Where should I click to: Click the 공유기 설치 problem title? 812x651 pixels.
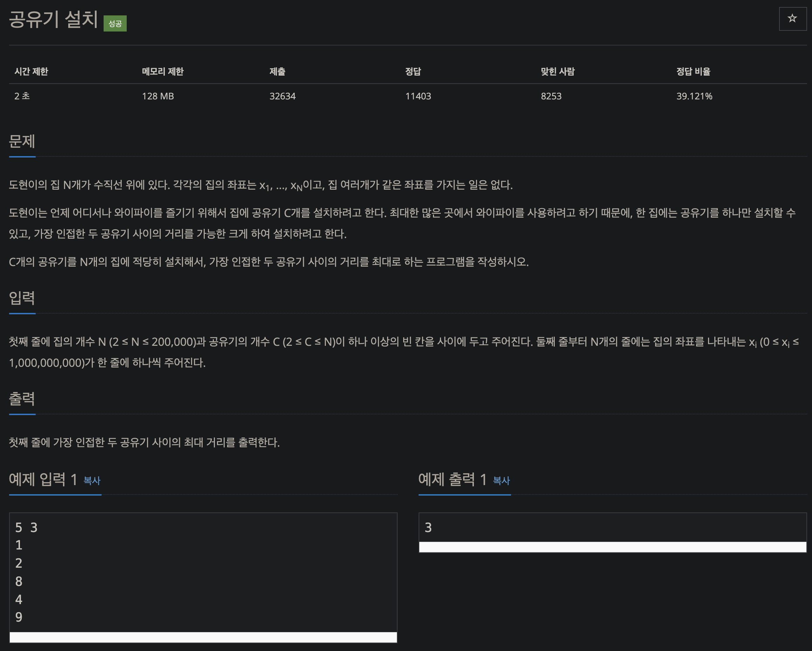[x=53, y=20]
